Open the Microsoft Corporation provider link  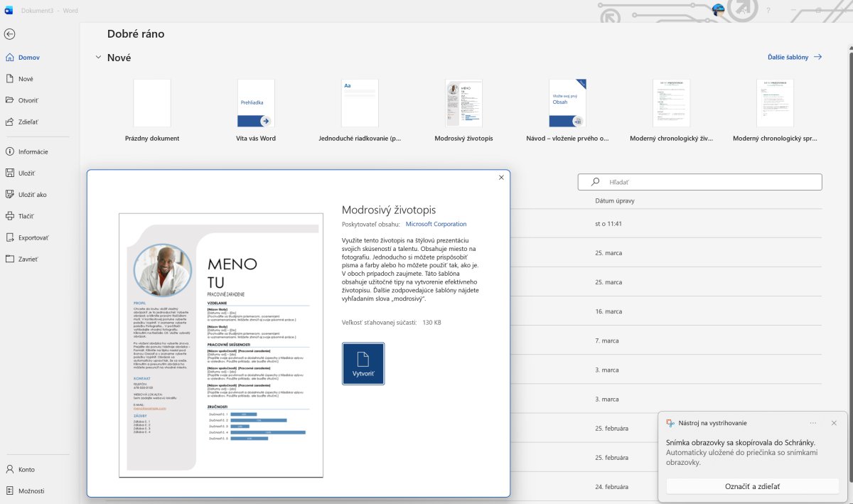coord(436,224)
